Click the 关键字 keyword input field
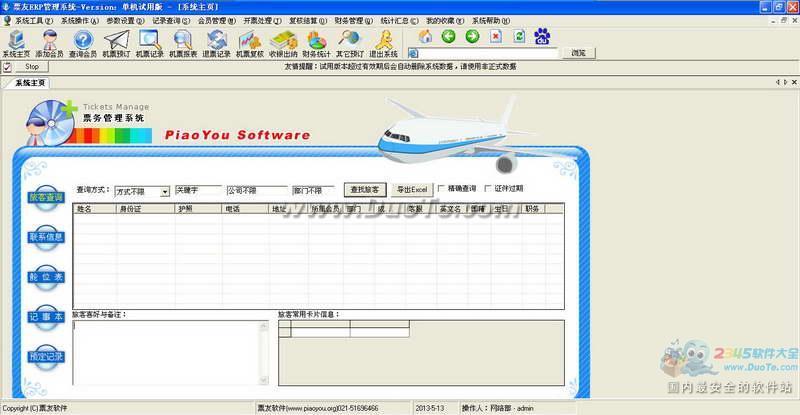800x415 pixels. (x=198, y=190)
